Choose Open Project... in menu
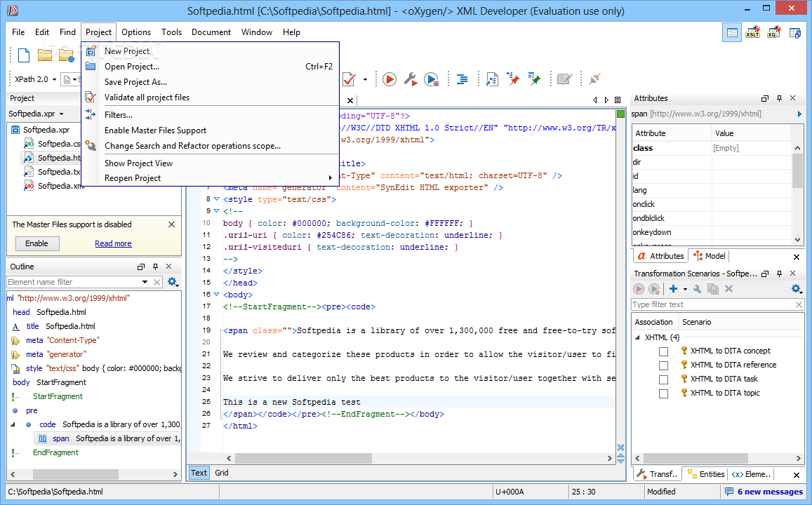Image resolution: width=812 pixels, height=505 pixels. click(x=211, y=66)
